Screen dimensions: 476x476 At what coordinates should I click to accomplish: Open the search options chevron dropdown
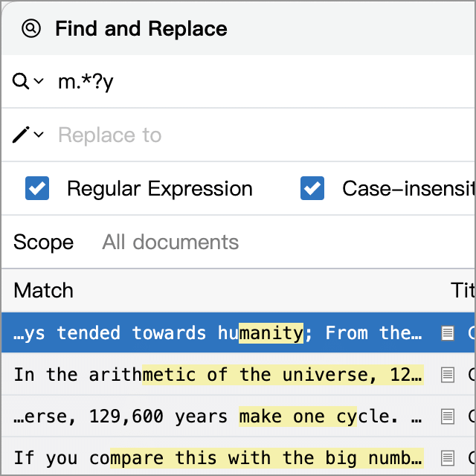pos(39,81)
